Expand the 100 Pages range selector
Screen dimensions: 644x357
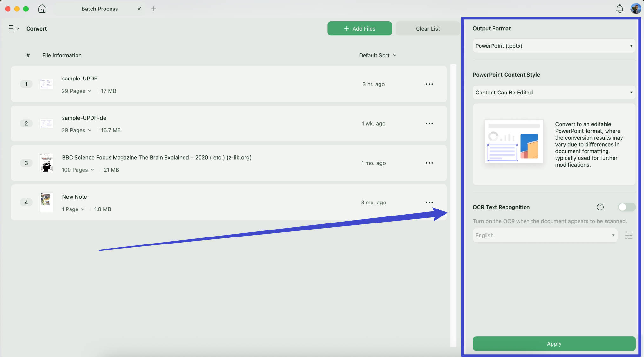tap(78, 170)
